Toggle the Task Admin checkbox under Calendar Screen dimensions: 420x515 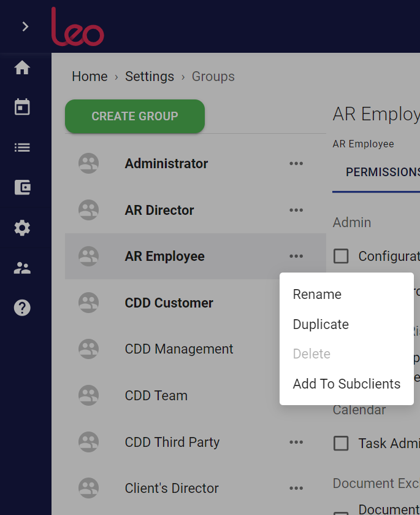[x=341, y=443]
